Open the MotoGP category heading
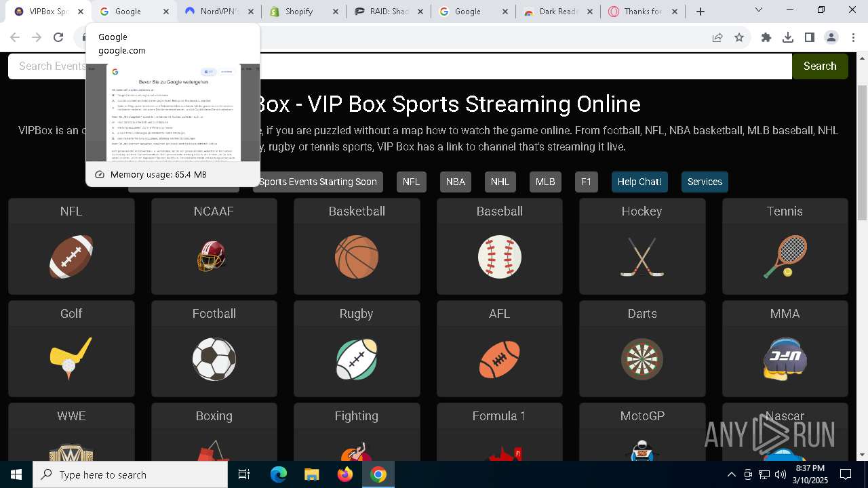Screen dimensions: 868x488 click(642, 416)
